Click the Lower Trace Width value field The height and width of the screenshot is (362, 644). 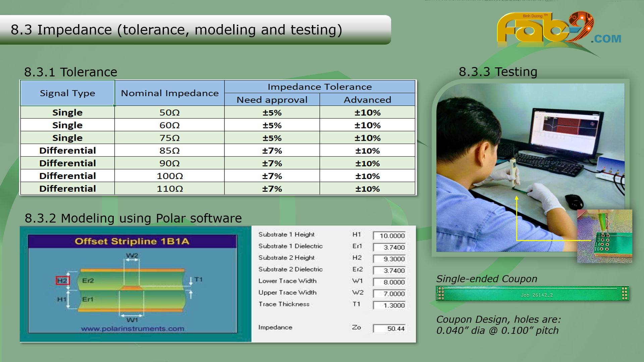[x=389, y=282]
